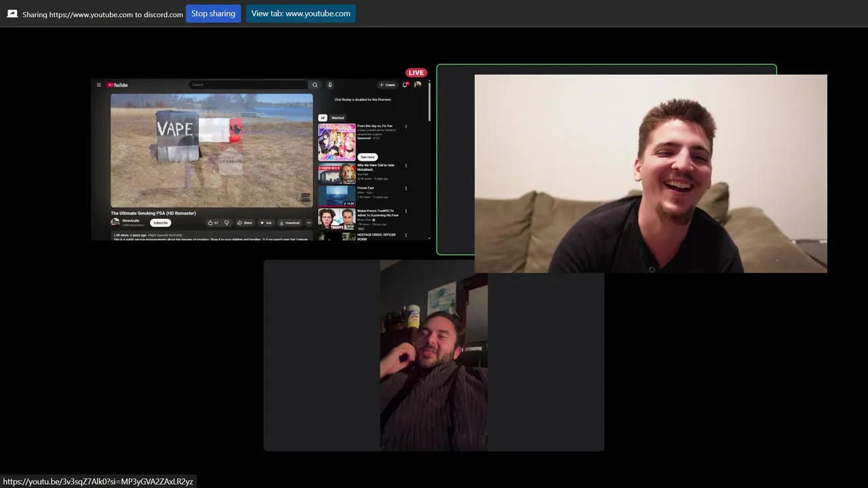Image resolution: width=868 pixels, height=488 pixels.
Task: Open options menu for Frozen East video
Action: [x=406, y=188]
